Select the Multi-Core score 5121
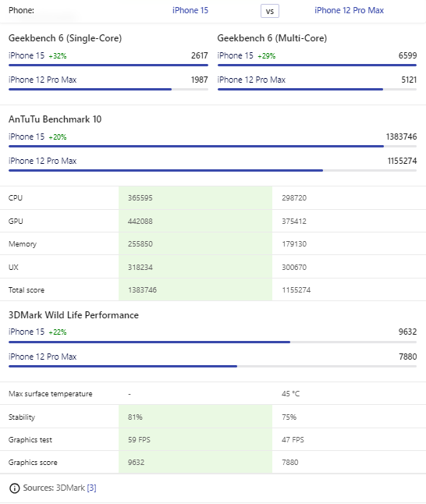The height and width of the screenshot is (504, 426). [x=409, y=80]
